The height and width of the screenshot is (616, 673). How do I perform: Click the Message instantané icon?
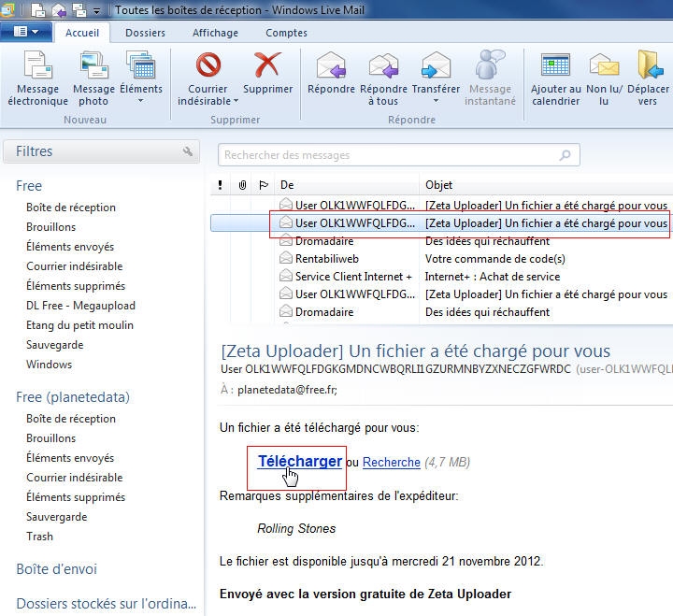pyautogui.click(x=490, y=65)
